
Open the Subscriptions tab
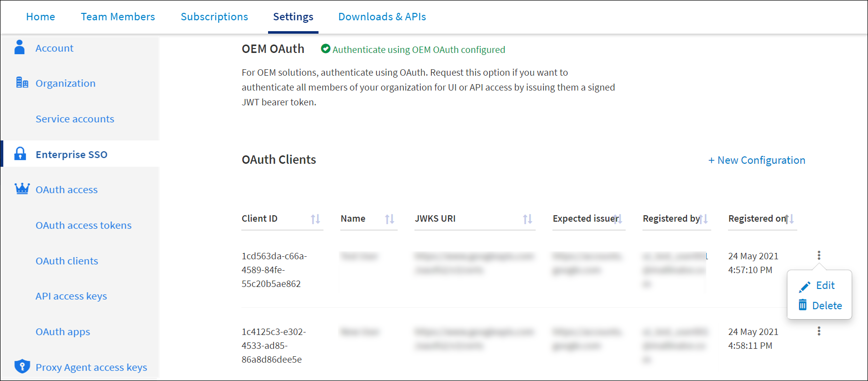point(214,17)
